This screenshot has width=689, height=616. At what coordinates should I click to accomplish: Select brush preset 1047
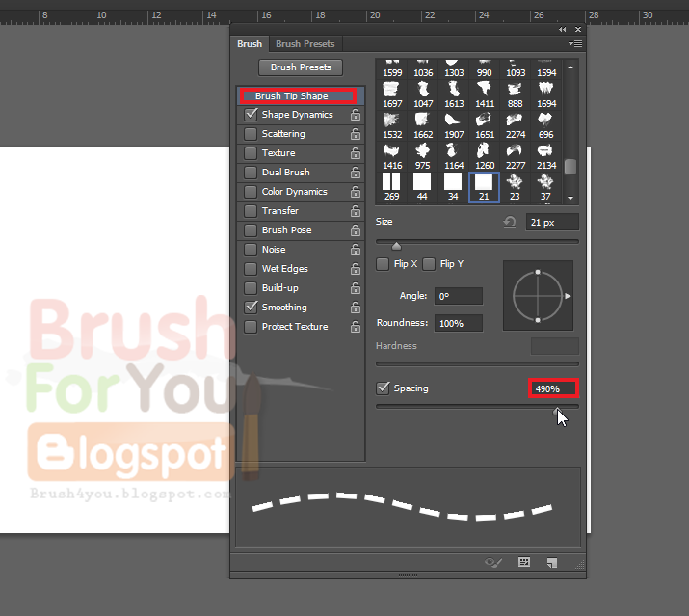tap(423, 95)
